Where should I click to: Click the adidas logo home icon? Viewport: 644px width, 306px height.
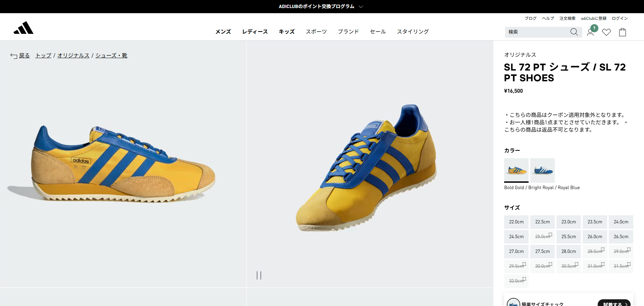23,28
